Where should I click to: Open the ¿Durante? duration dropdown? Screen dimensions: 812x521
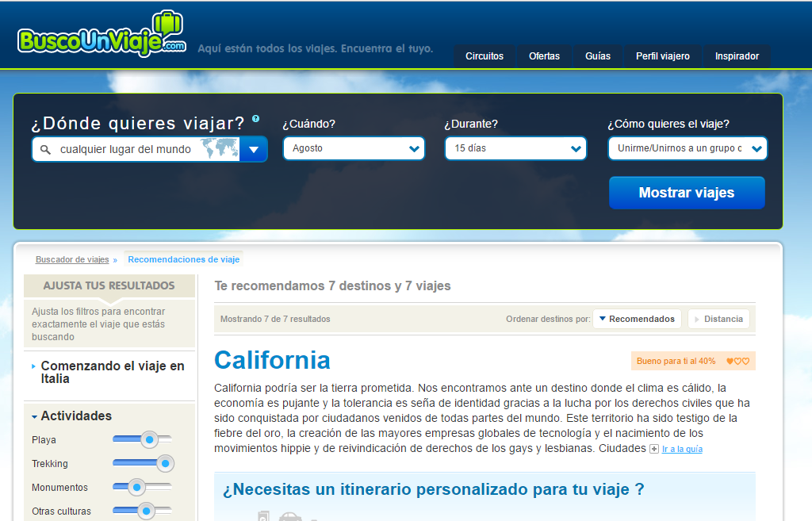[515, 148]
